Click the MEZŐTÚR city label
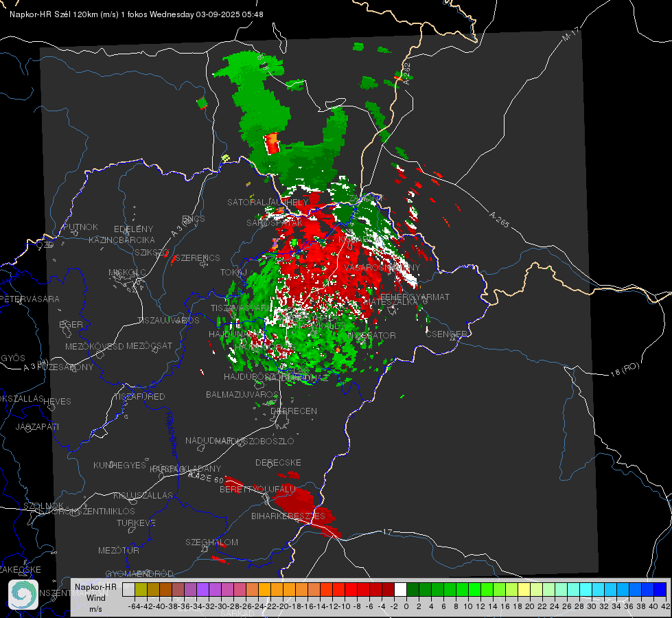 click(x=118, y=551)
